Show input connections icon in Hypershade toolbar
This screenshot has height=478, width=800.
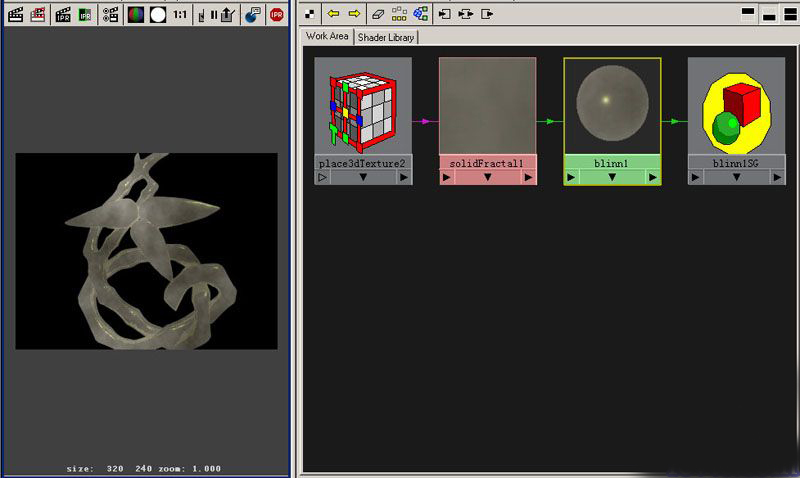point(444,14)
